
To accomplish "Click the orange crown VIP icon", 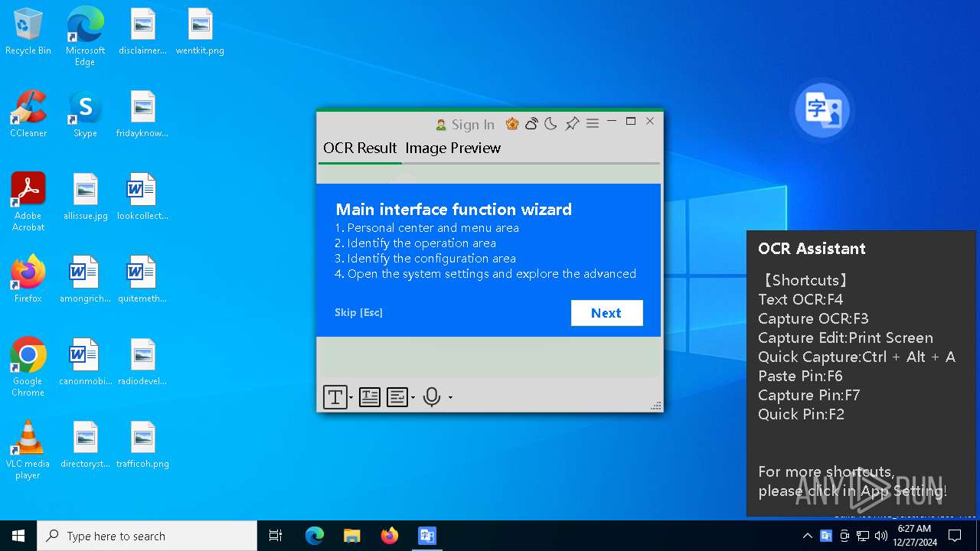I will tap(512, 123).
